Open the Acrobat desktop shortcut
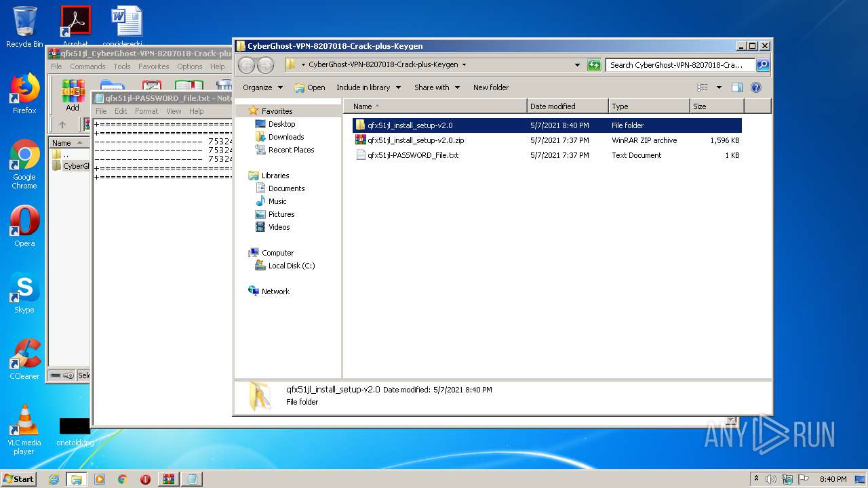868x488 pixels. [75, 27]
